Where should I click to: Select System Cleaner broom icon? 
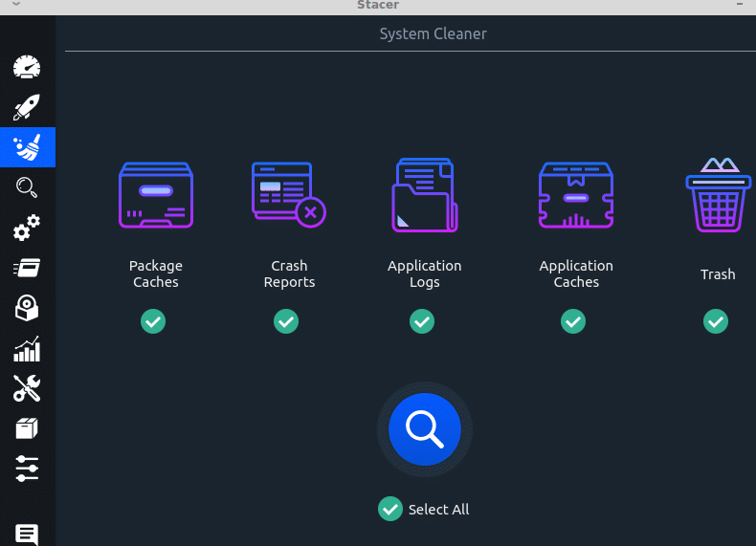point(28,147)
